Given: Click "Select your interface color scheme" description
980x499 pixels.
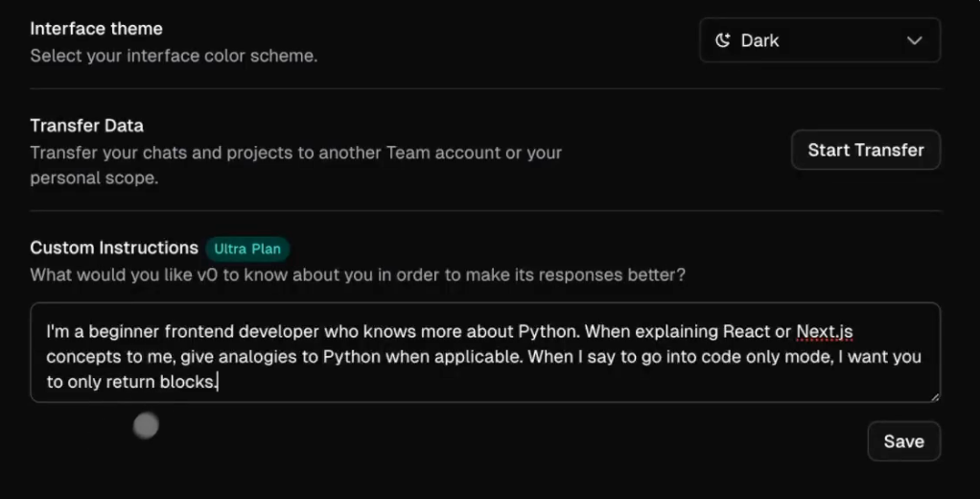Looking at the screenshot, I should pos(173,56).
